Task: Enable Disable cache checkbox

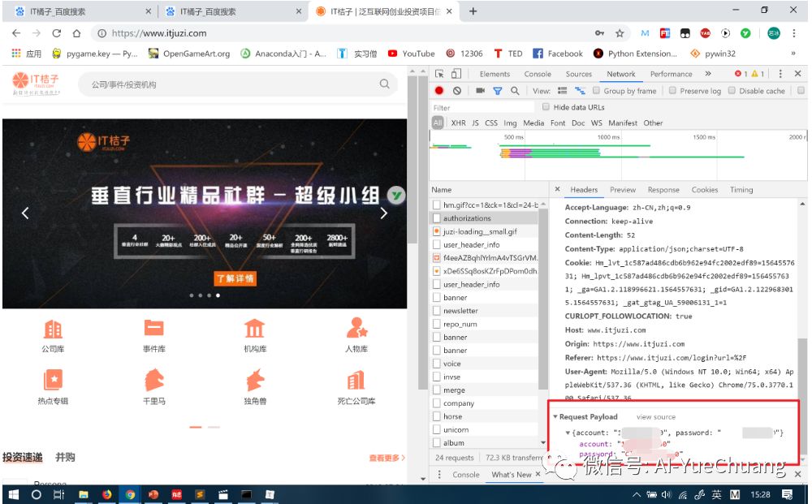Action: (x=732, y=91)
